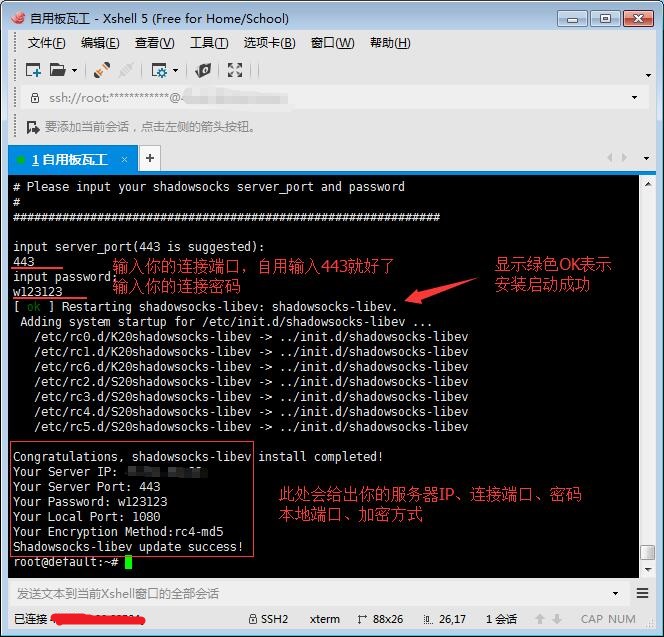Expand the Open session dropdown arrow
Screen dimensions: 664x637
75,70
